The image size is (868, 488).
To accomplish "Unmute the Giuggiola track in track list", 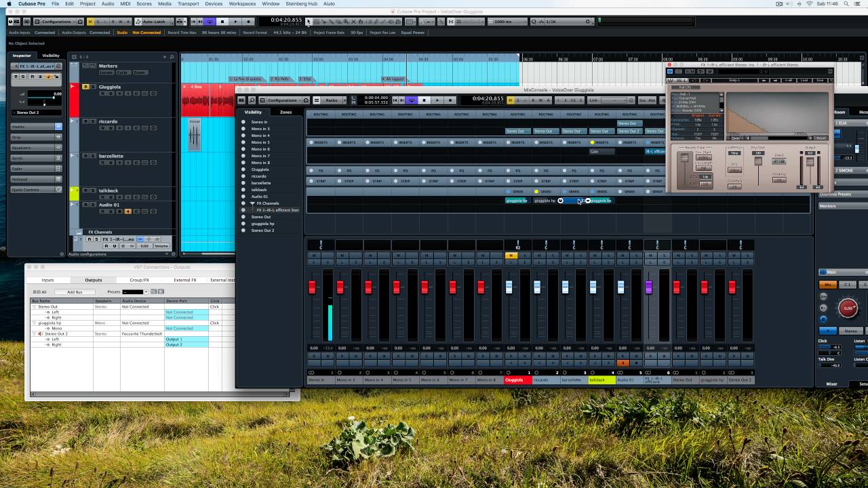I will point(85,87).
